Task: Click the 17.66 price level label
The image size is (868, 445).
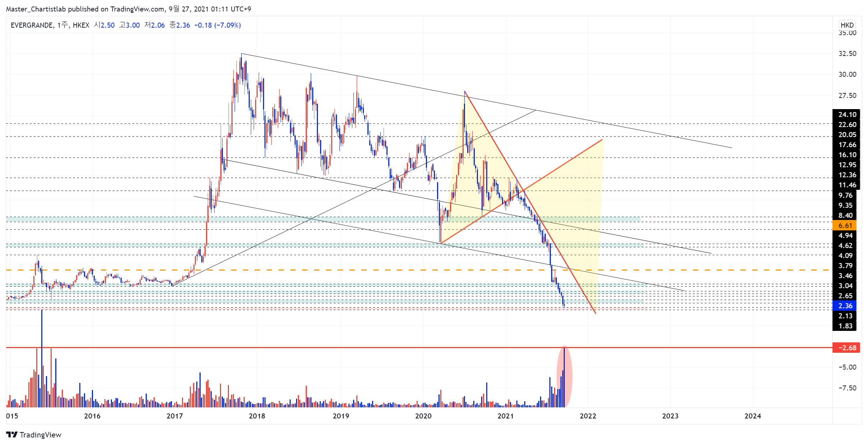Action: (846, 145)
